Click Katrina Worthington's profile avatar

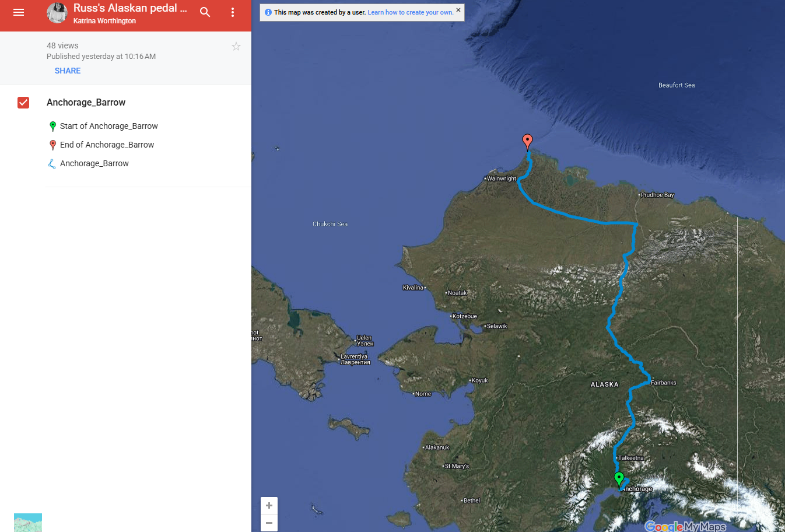coord(57,13)
